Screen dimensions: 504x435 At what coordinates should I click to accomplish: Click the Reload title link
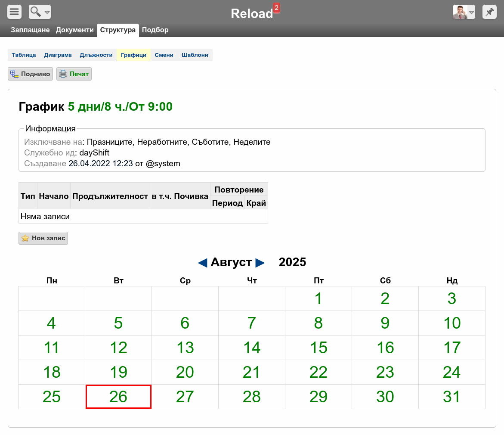click(x=252, y=13)
